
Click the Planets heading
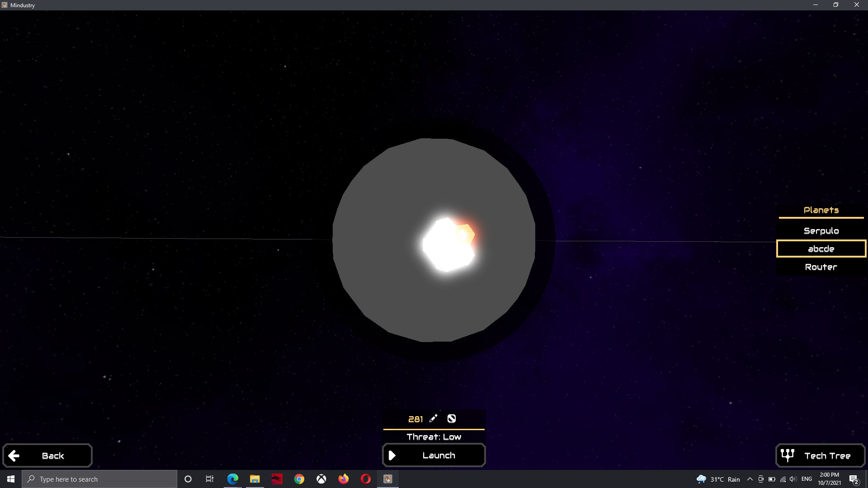[x=821, y=210]
